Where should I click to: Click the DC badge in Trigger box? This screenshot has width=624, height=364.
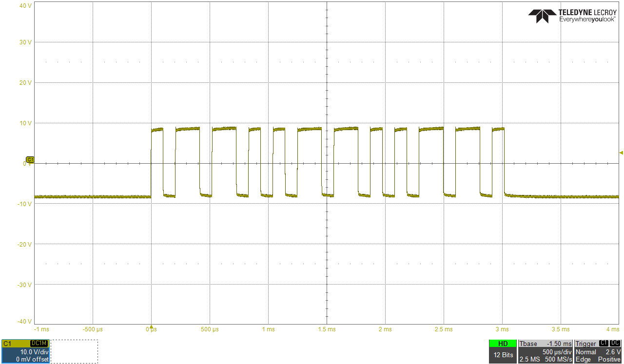(x=616, y=344)
